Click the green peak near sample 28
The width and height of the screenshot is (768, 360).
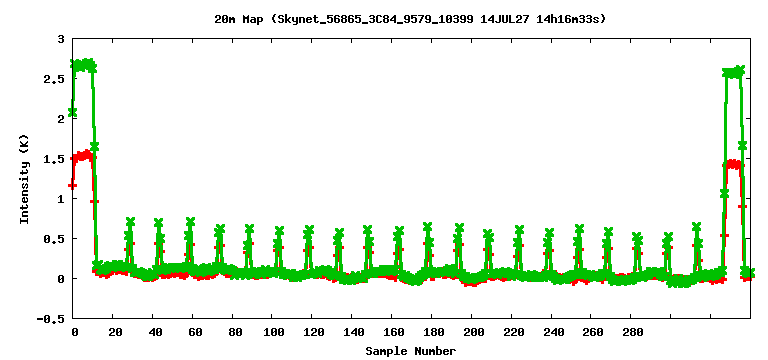coord(130,222)
